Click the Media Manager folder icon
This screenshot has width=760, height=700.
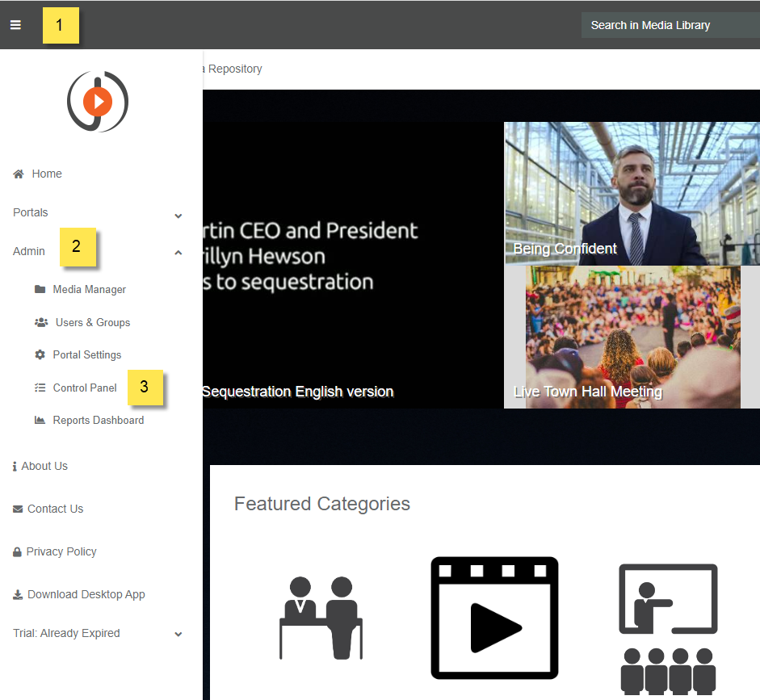[40, 289]
